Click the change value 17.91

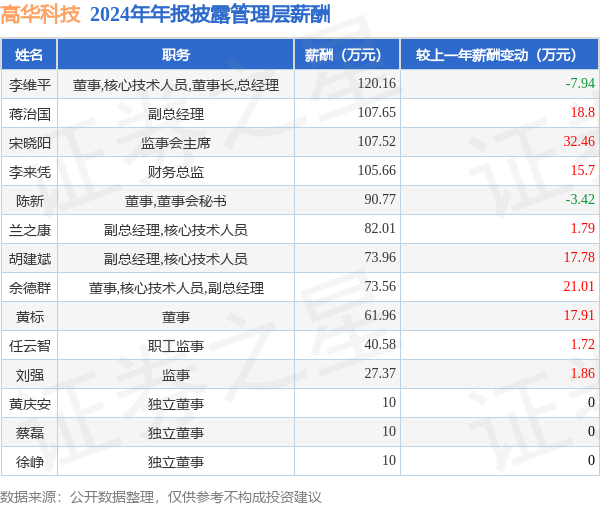tap(579, 315)
